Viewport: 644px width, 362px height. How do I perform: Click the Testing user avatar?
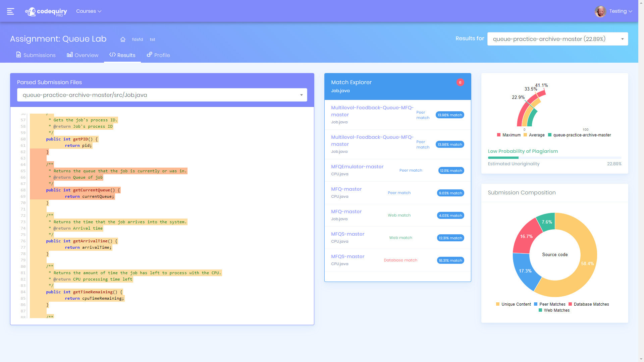click(x=600, y=11)
